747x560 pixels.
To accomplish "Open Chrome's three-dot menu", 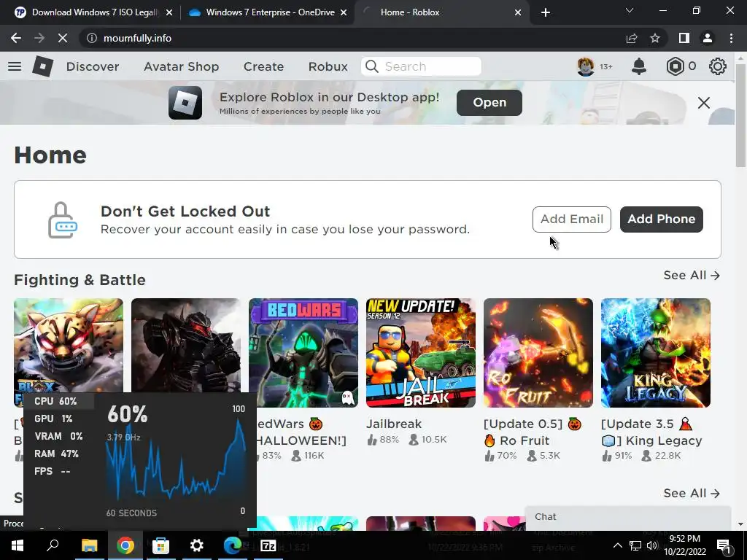I will [731, 38].
